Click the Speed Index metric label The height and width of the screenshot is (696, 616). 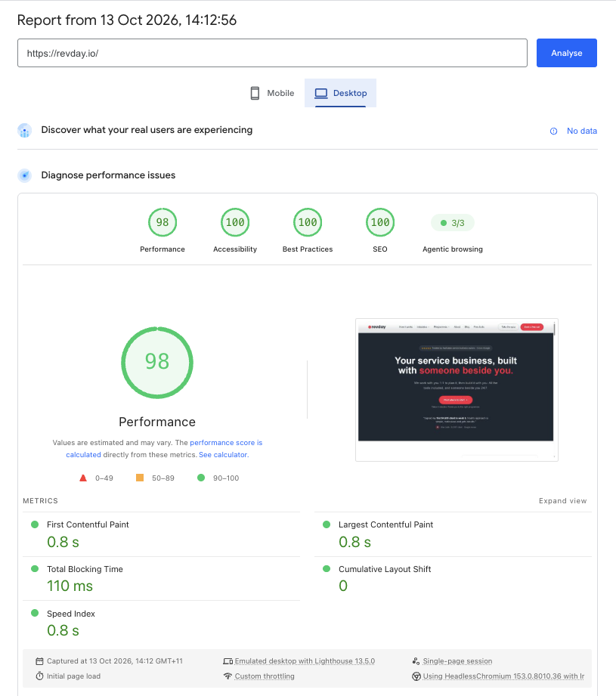71,614
